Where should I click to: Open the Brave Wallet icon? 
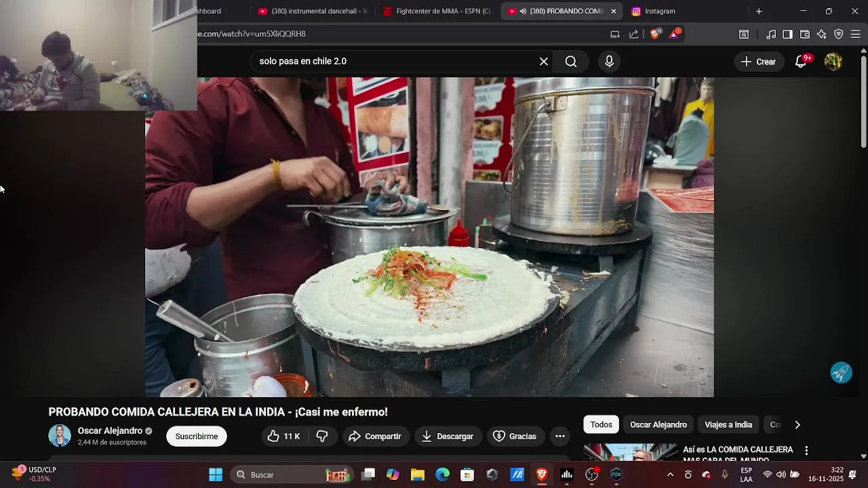click(805, 34)
